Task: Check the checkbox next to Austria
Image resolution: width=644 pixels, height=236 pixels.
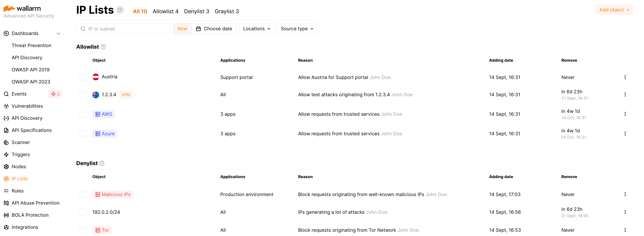Action: pos(83,77)
